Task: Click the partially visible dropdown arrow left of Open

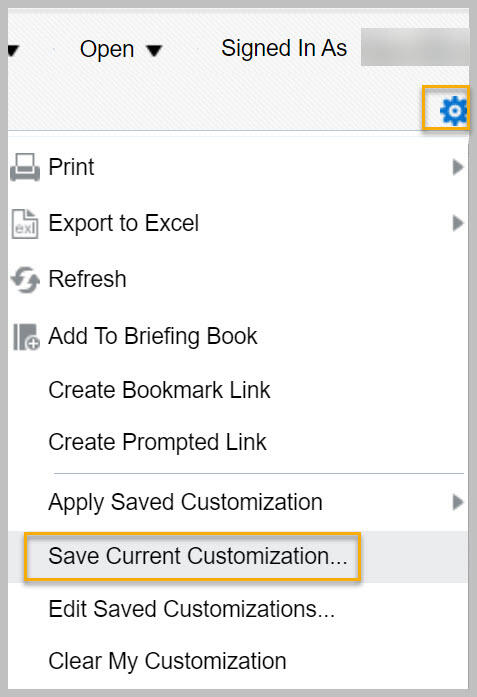Action: (x=13, y=50)
